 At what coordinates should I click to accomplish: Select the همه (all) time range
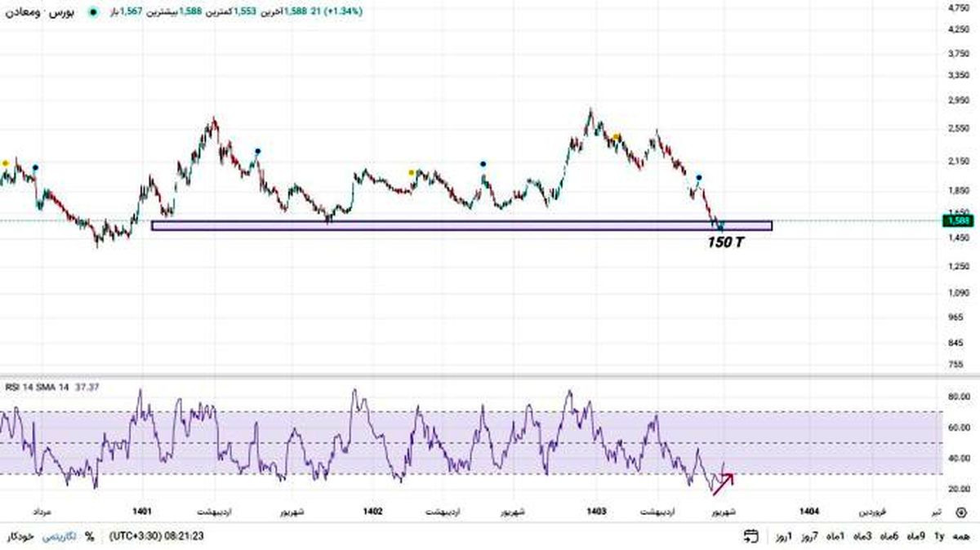961,536
